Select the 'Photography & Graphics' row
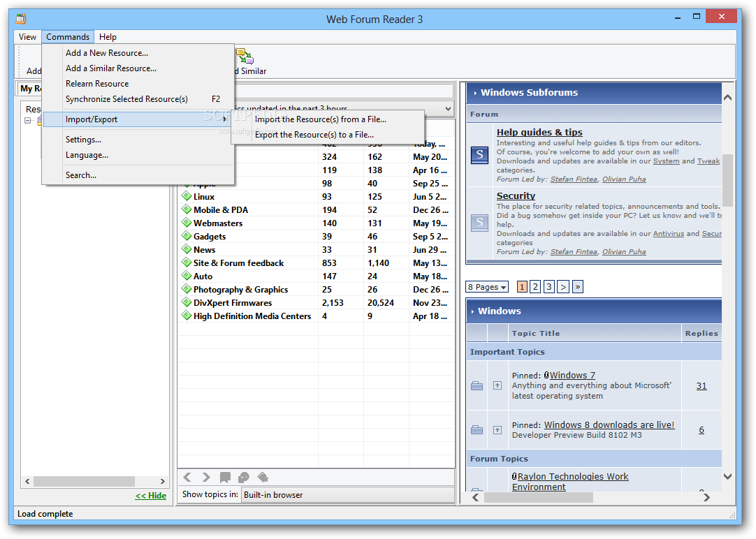Screen dimensions: 756x539 coord(316,289)
